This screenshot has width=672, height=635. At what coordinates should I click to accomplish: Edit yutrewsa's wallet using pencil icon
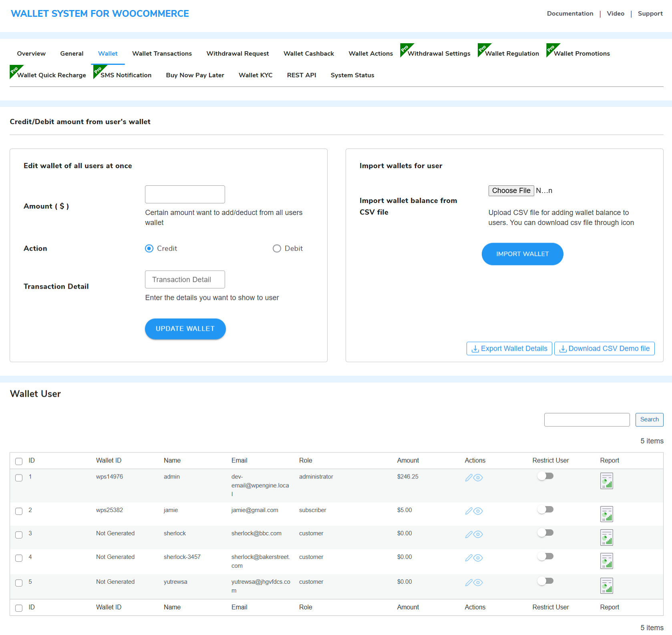click(469, 582)
